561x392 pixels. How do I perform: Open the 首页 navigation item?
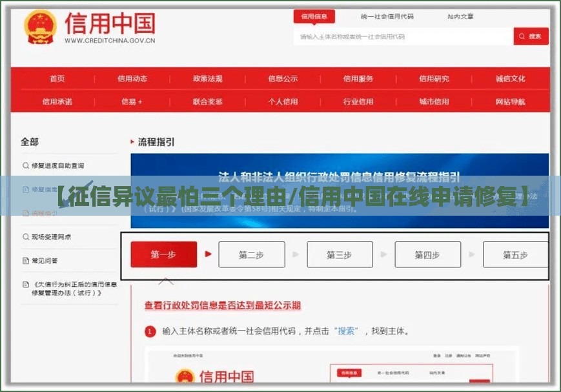(57, 79)
